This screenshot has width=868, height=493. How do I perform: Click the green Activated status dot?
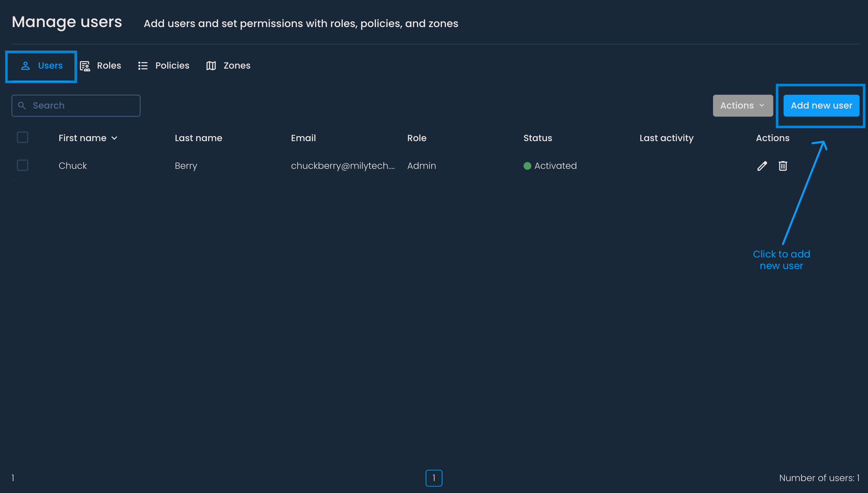click(527, 166)
